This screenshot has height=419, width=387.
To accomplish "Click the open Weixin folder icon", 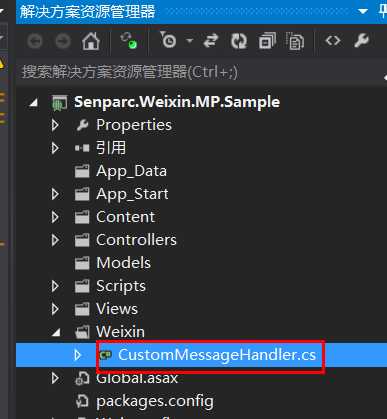I will coord(82,332).
